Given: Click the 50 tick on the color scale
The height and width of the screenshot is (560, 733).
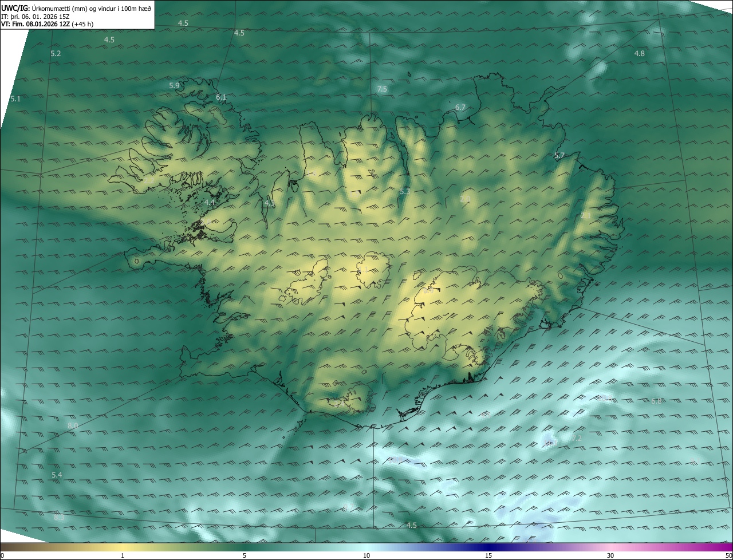Looking at the screenshot, I should point(728,555).
